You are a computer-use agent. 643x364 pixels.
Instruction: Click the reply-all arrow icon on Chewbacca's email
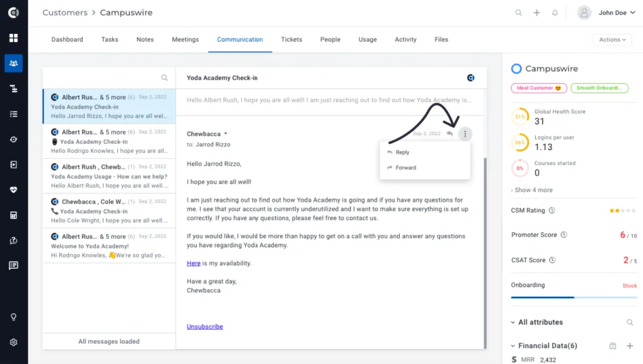pyautogui.click(x=450, y=134)
